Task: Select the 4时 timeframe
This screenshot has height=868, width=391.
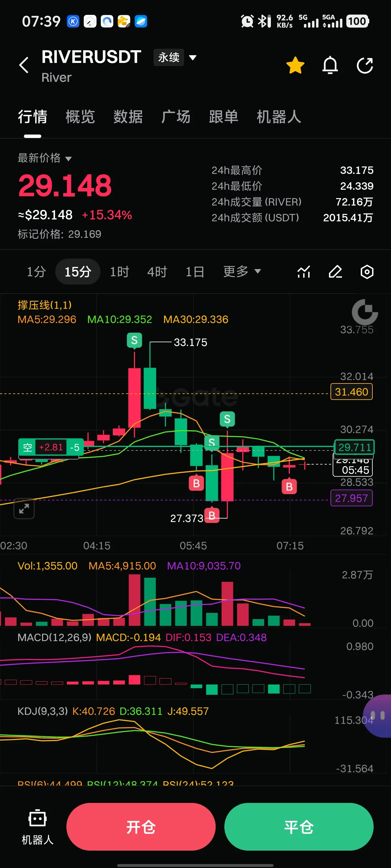Action: (x=157, y=272)
